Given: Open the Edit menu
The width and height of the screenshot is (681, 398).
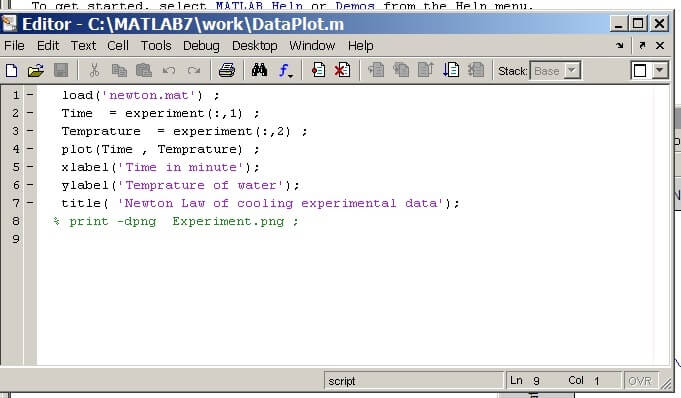Looking at the screenshot, I should coord(48,46).
